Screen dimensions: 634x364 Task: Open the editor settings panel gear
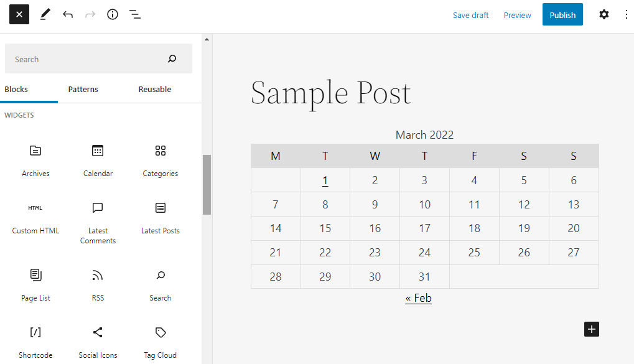click(604, 14)
